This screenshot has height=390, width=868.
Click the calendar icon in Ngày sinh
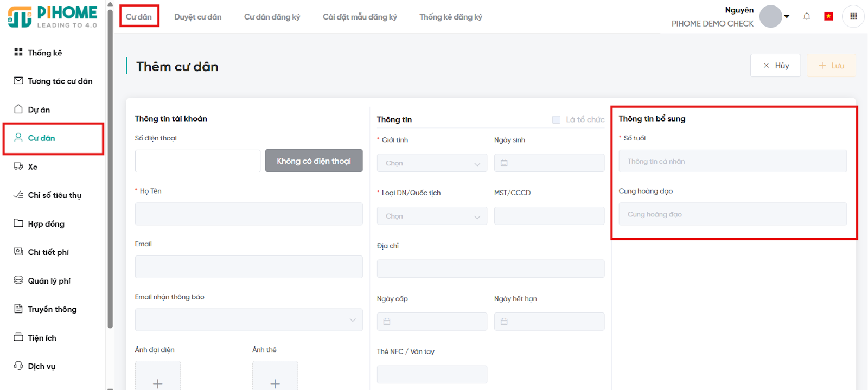coord(504,163)
